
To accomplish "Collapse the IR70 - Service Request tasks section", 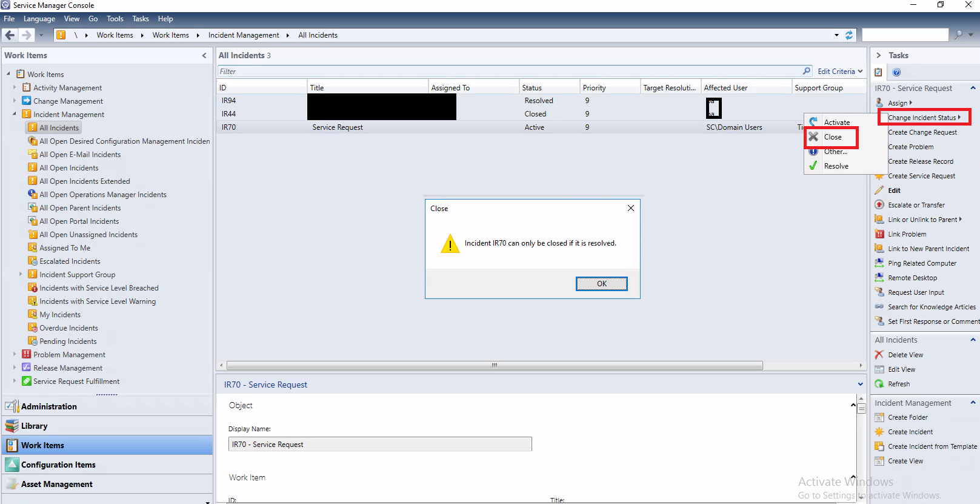I will (x=973, y=88).
